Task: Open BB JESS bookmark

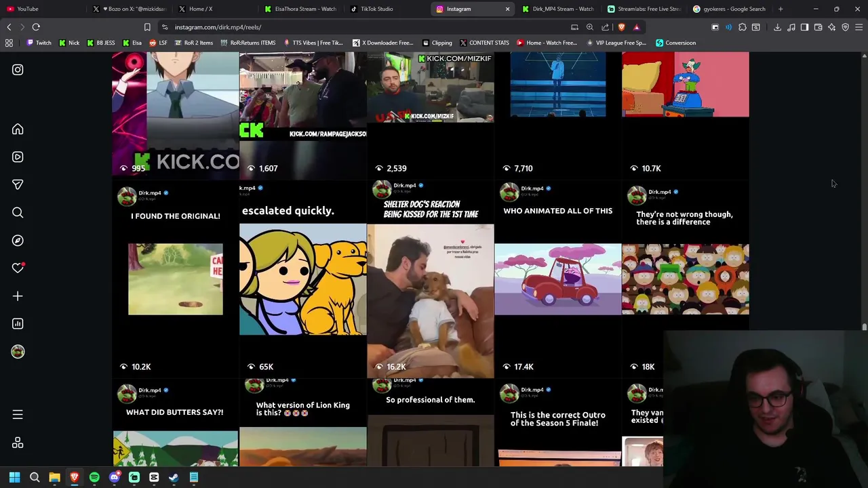Action: (100, 43)
